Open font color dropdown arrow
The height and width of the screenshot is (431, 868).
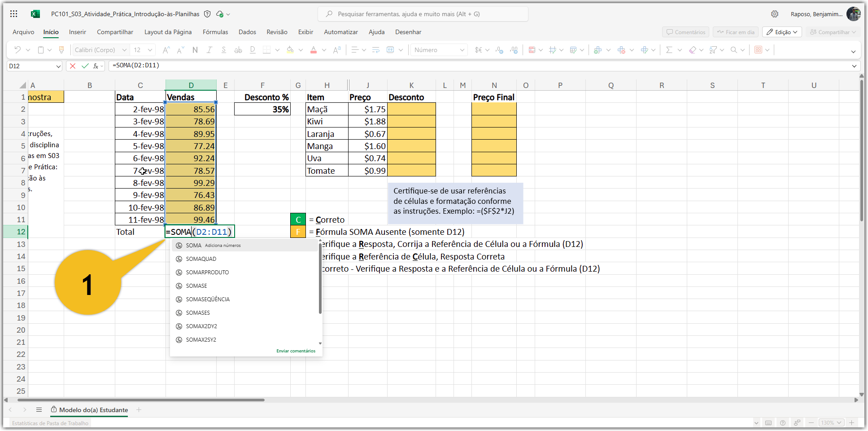(x=324, y=50)
